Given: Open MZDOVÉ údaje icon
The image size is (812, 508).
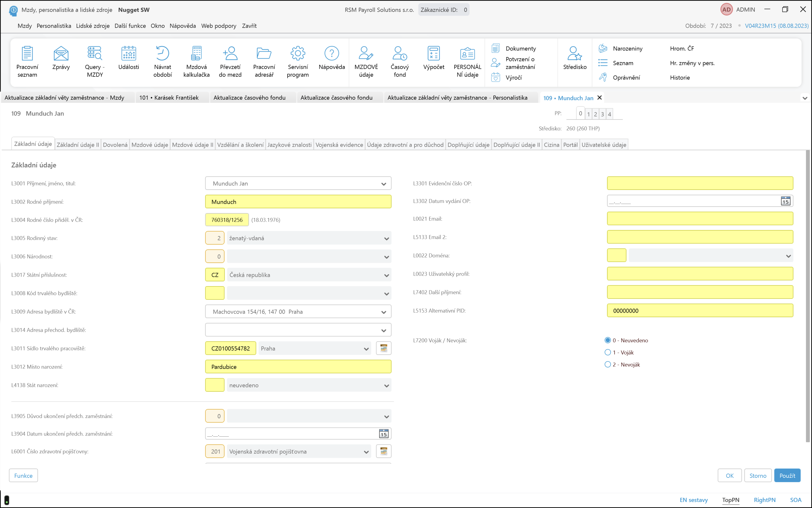Looking at the screenshot, I should click(366, 62).
